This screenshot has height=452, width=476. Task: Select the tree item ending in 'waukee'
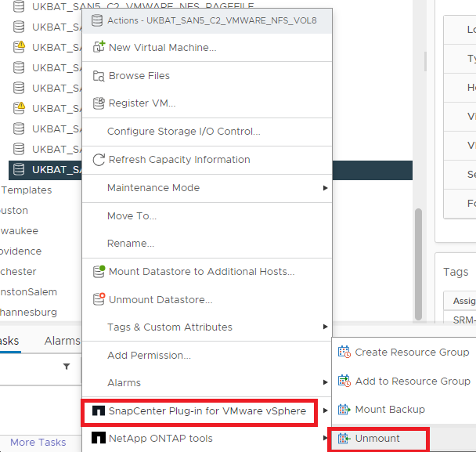click(x=19, y=231)
